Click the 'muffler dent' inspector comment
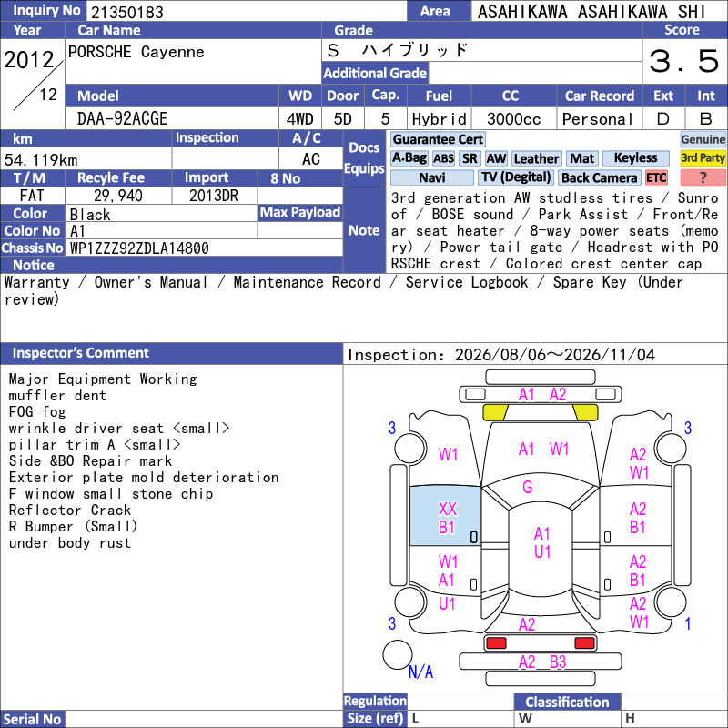The height and width of the screenshot is (728, 728). point(57,396)
